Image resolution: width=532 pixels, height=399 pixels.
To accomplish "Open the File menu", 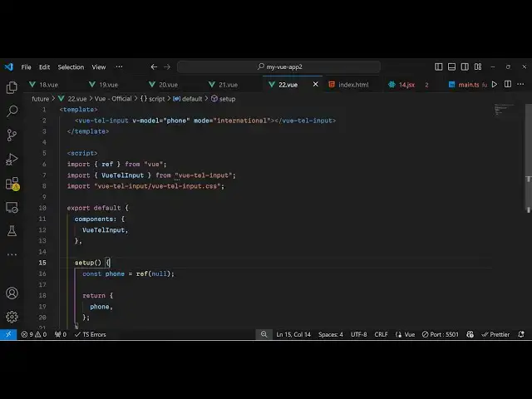I will click(x=26, y=67).
